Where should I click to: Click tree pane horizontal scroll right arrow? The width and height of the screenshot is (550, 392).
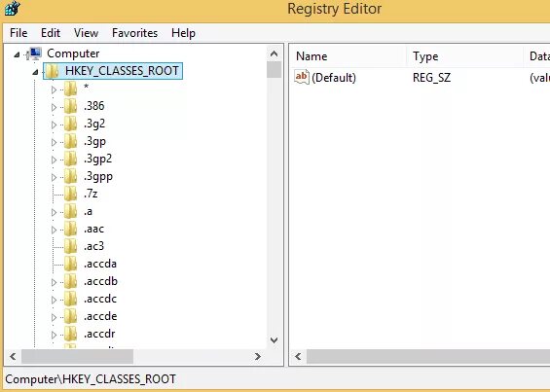[x=257, y=357]
